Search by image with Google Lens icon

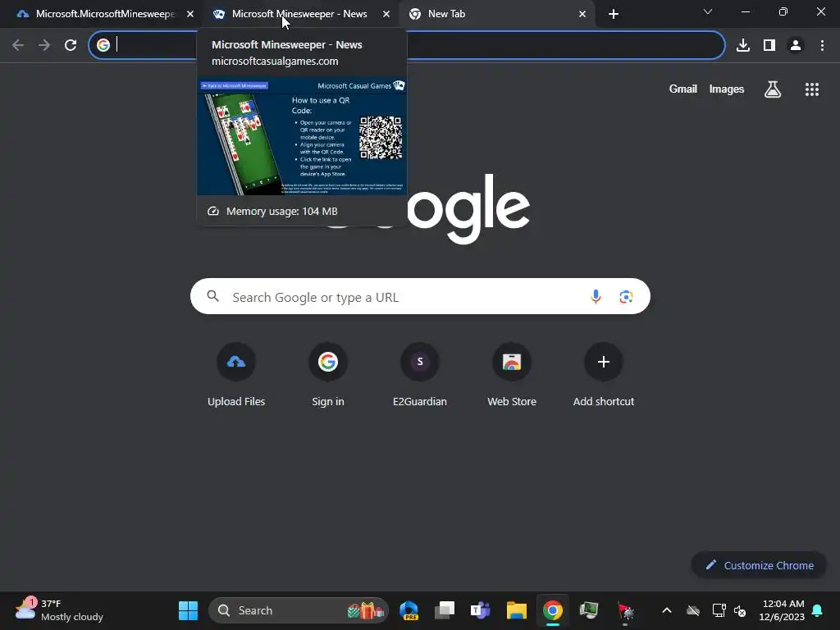coord(626,296)
